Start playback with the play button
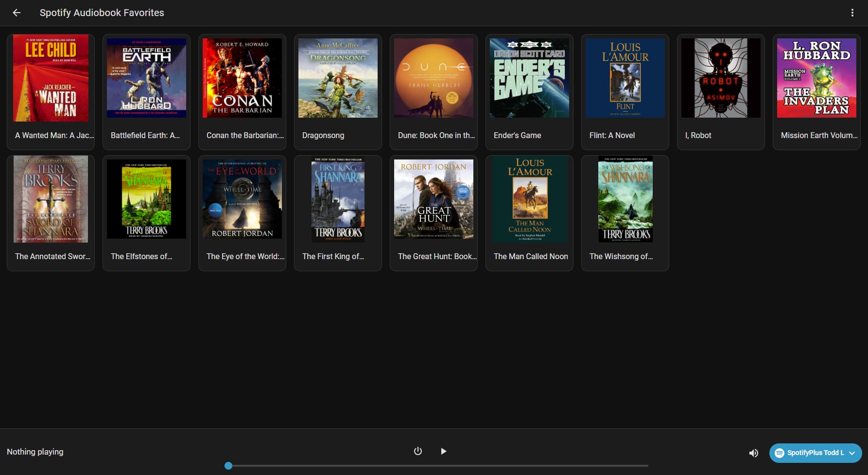868x475 pixels. point(443,451)
